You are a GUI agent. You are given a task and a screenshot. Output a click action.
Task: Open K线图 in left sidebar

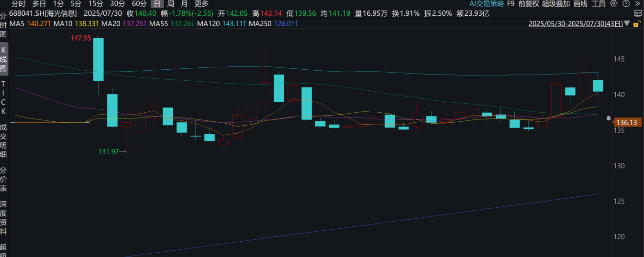(4, 59)
